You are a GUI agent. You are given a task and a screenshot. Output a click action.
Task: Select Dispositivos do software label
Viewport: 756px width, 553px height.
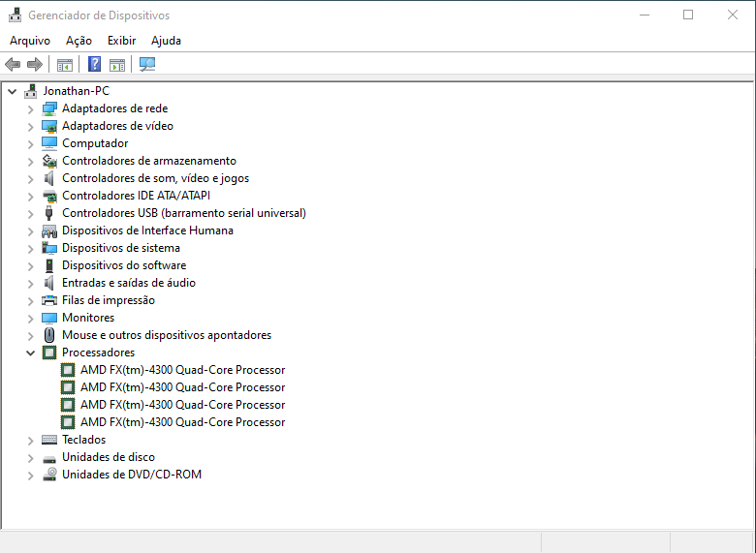pos(124,265)
